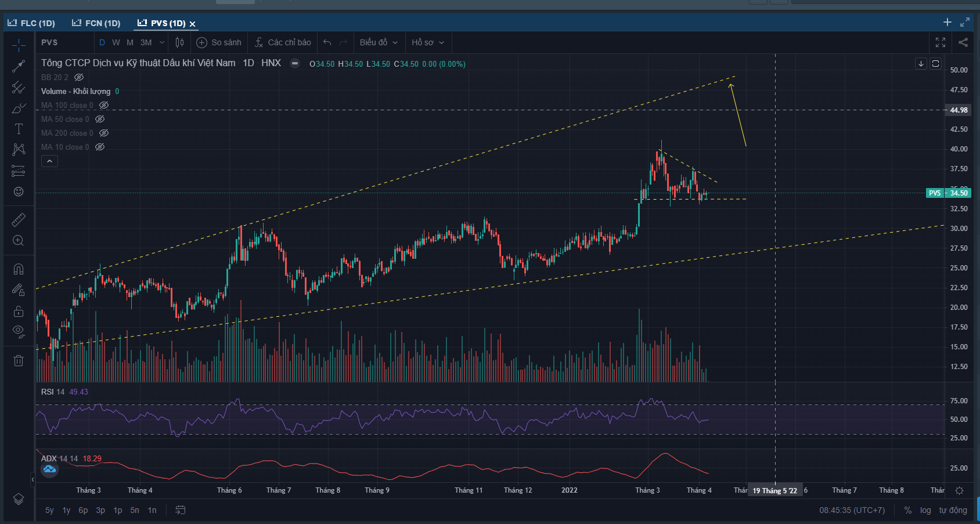Open the Hồ sơ dropdown
980x524 pixels.
[428, 42]
